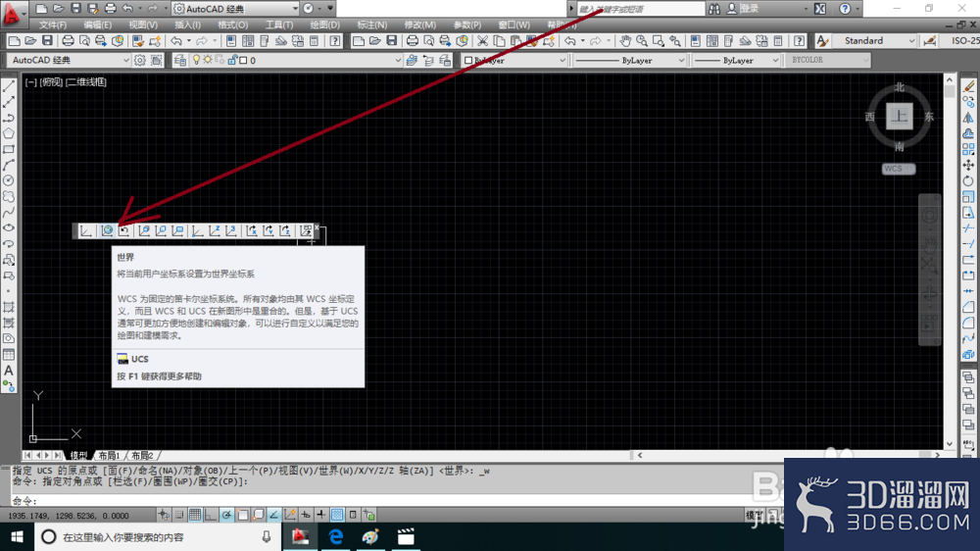980x551 pixels.
Task: Open the 文件(F) menu
Action: [53, 25]
